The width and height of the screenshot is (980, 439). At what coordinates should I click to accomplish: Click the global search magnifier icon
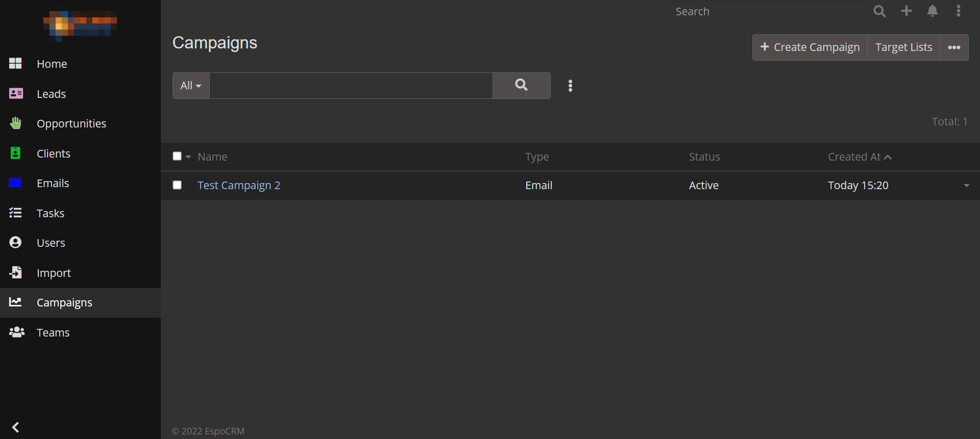coord(879,11)
